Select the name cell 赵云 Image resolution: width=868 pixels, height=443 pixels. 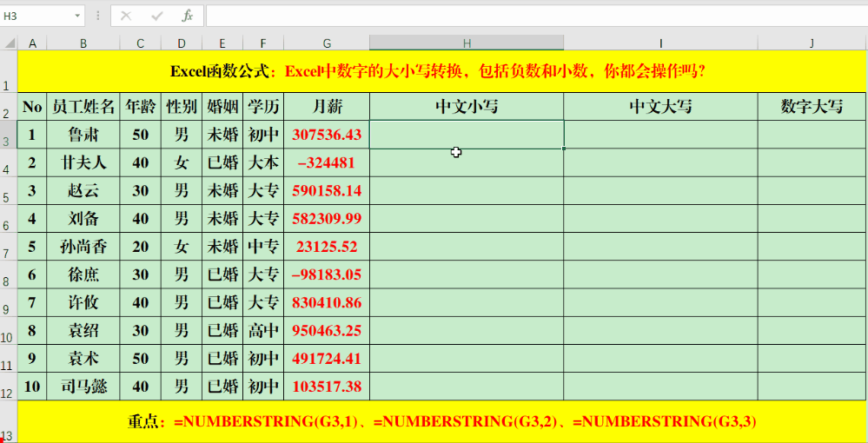pos(83,190)
